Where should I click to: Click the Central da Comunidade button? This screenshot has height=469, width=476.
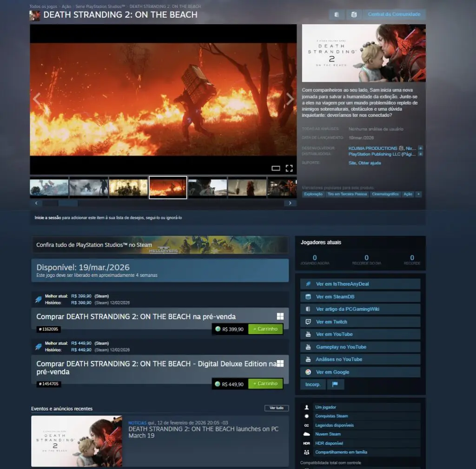(394, 14)
